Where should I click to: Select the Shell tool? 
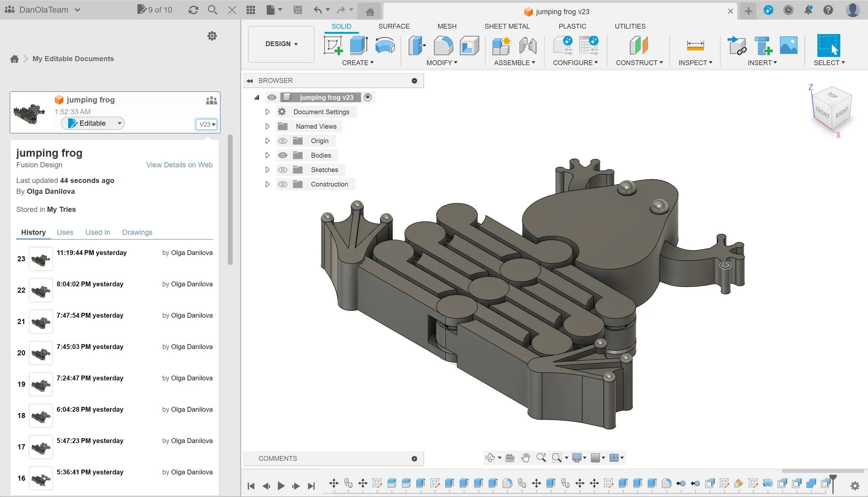469,46
